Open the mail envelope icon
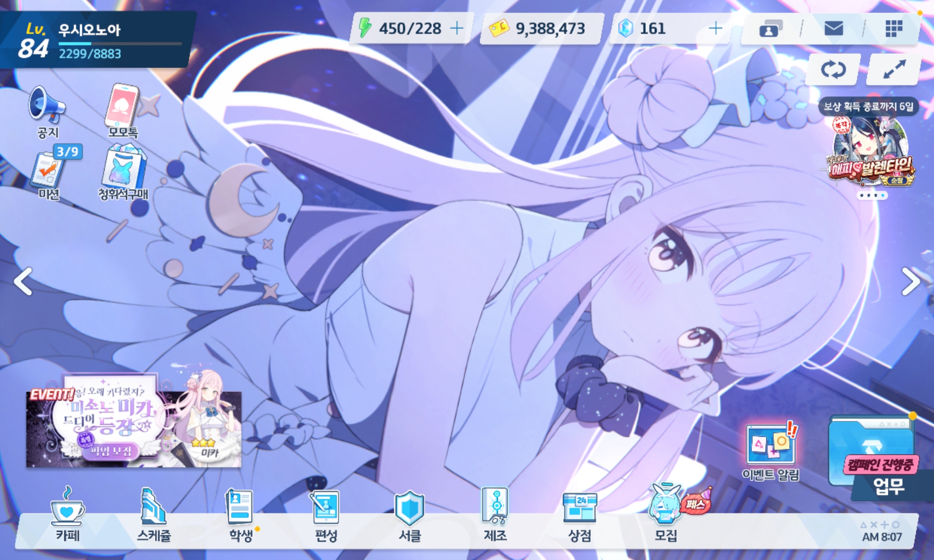Image resolution: width=934 pixels, height=560 pixels. [834, 29]
